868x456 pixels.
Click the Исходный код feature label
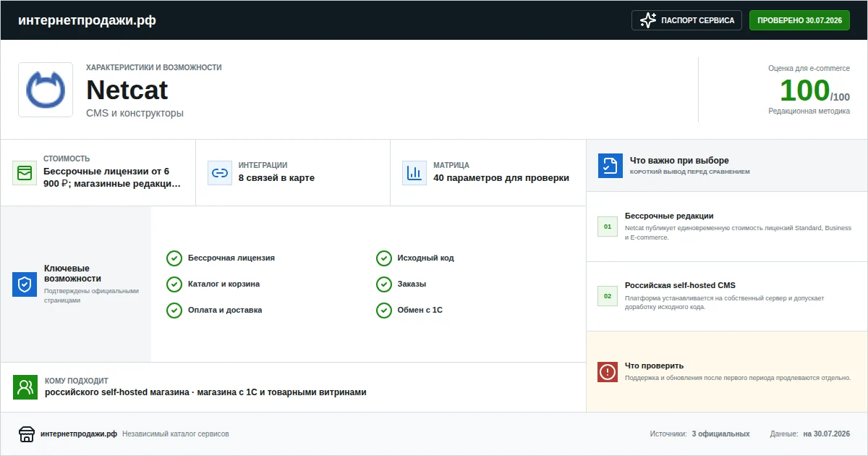426,258
